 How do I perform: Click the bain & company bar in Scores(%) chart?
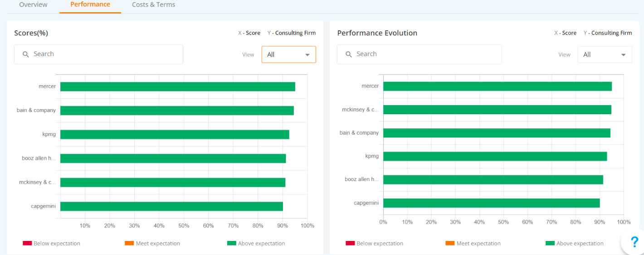[177, 111]
